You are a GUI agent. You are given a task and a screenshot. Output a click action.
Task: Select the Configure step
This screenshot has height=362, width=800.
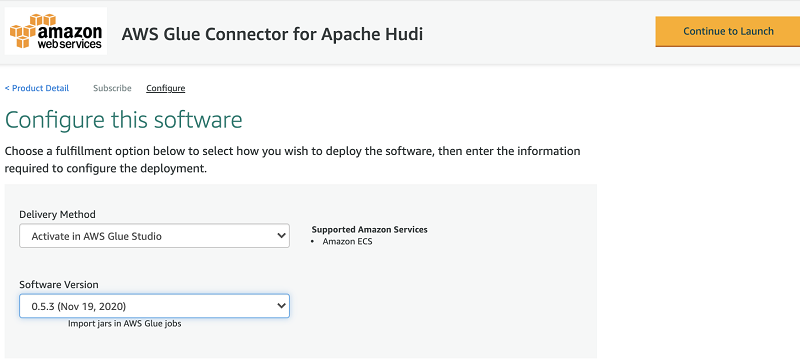point(165,88)
